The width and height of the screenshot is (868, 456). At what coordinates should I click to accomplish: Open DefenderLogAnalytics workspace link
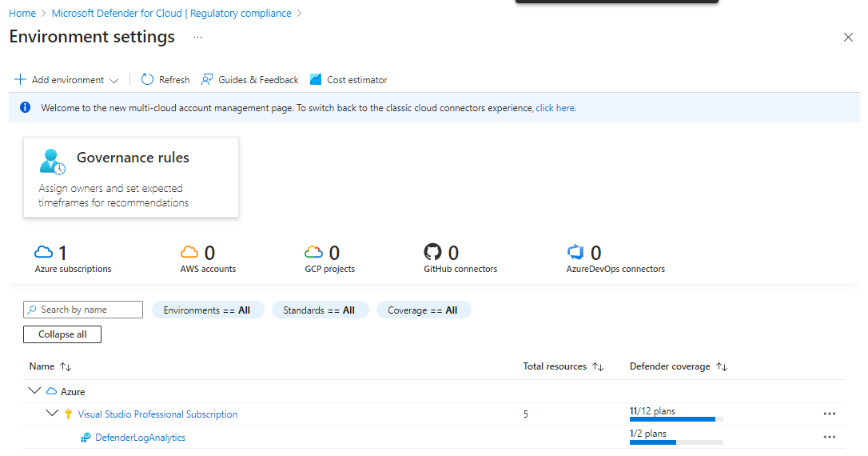140,438
